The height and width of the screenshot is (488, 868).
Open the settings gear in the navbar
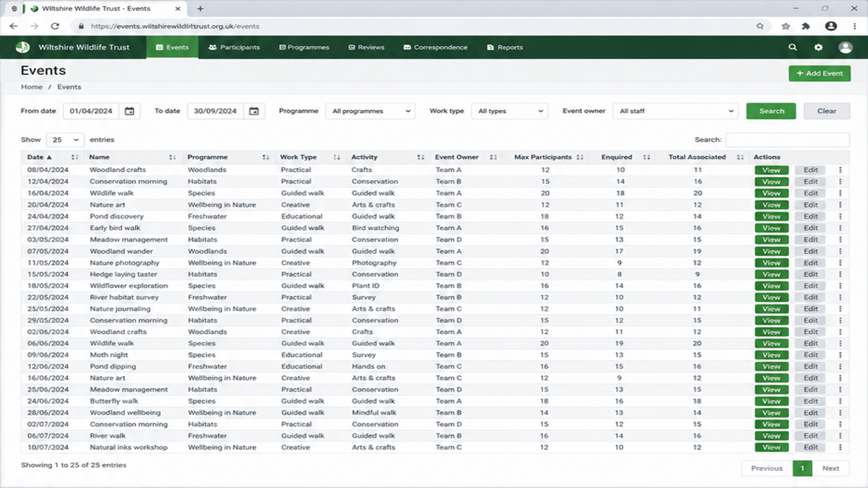click(818, 47)
